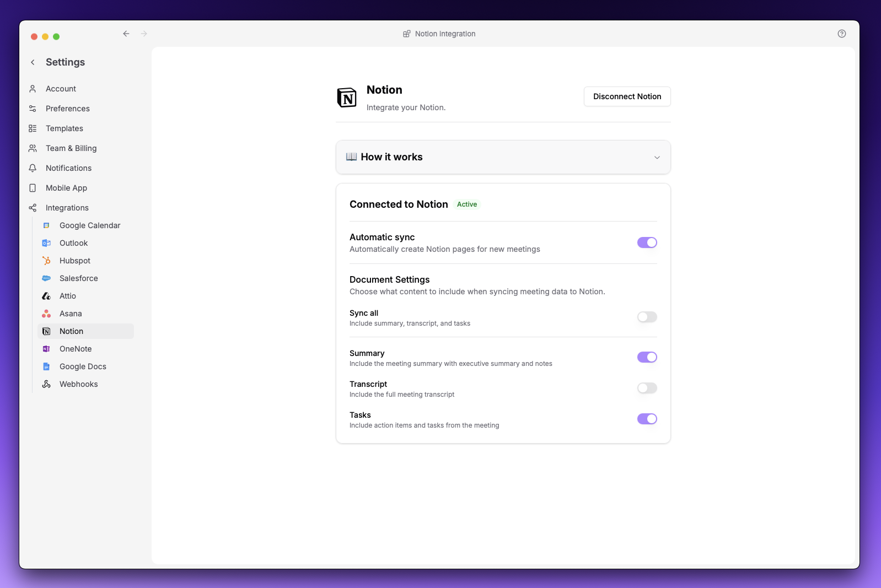Image resolution: width=881 pixels, height=588 pixels.
Task: Click the book emoji in How it works
Action: tap(351, 157)
